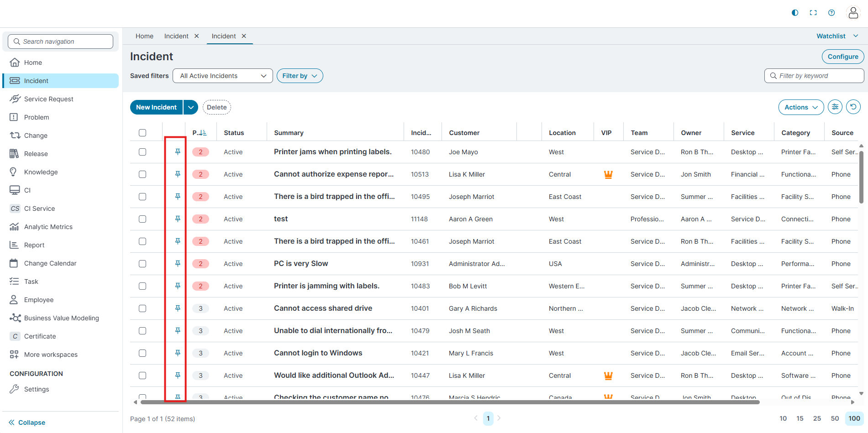Toggle dark mode contrast icon
The image size is (868, 433).
click(x=795, y=13)
